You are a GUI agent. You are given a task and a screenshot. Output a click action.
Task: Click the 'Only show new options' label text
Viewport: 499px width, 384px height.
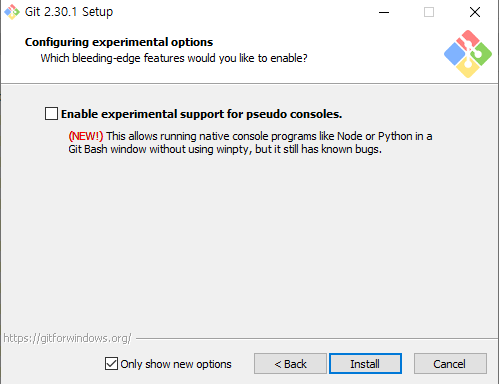tap(176, 364)
